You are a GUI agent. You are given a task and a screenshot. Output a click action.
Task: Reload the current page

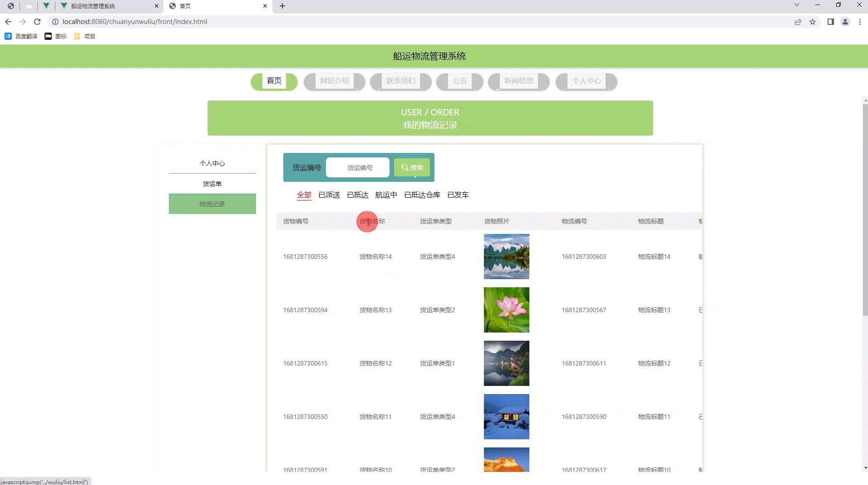[38, 22]
